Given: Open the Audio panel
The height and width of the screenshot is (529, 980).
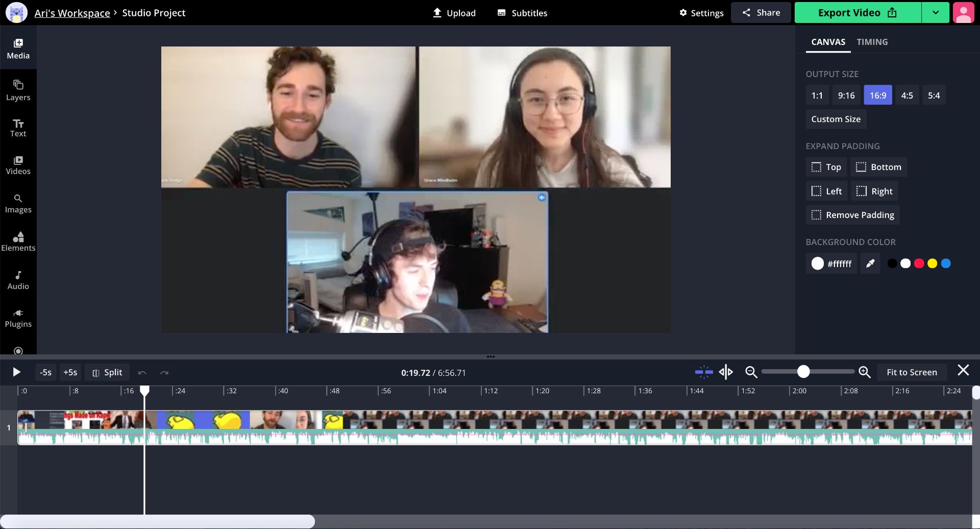Looking at the screenshot, I should click(x=18, y=280).
